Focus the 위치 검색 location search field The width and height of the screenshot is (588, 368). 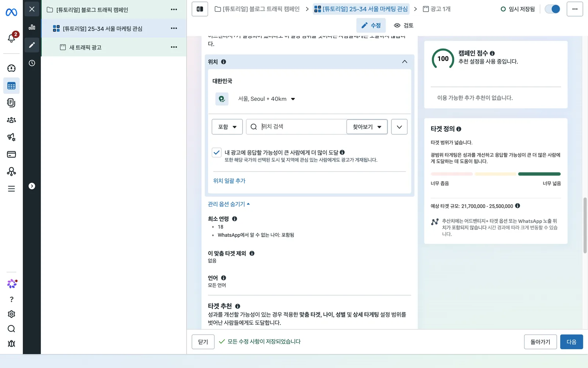pos(296,127)
